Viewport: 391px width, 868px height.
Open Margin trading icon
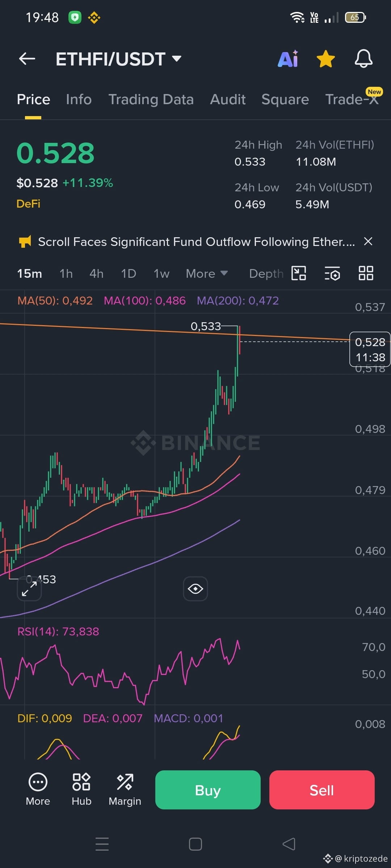tap(125, 790)
